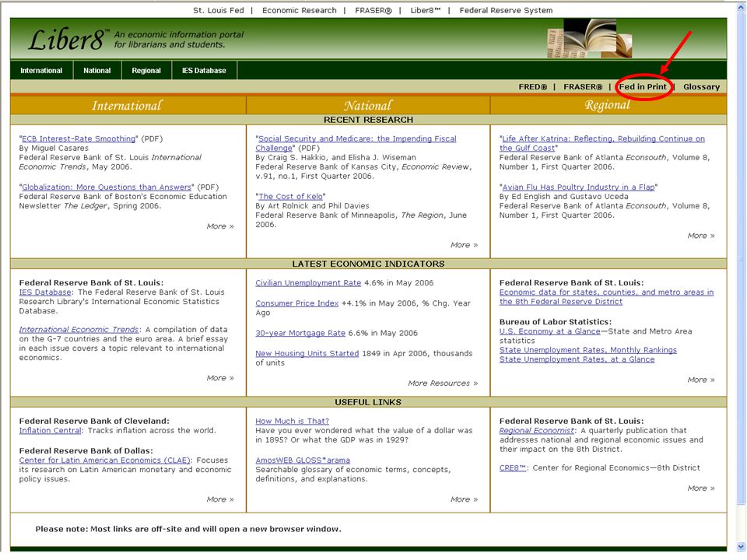The height and width of the screenshot is (560, 747).
Task: Click More under Regional economic indicators
Action: 701,380
